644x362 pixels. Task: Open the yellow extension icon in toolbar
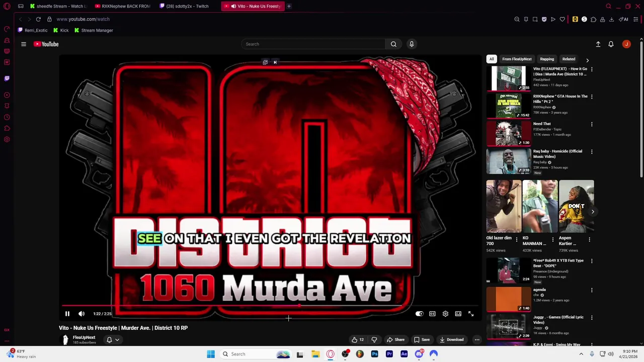tap(575, 19)
